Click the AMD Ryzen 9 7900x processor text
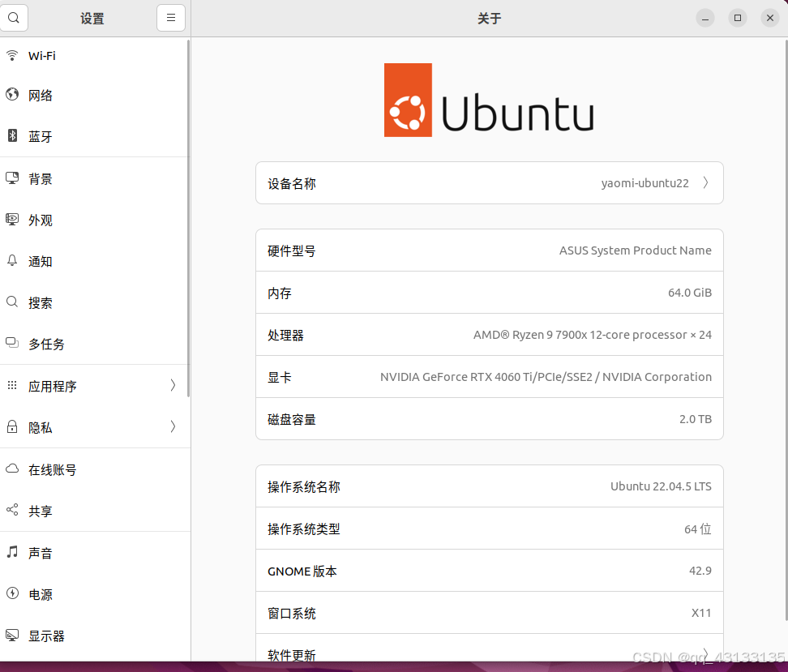 (592, 335)
